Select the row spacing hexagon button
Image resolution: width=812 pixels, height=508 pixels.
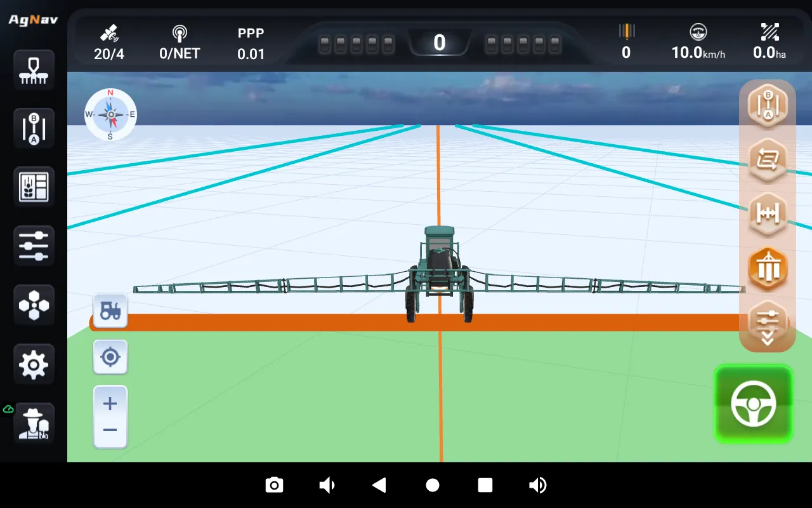768,213
